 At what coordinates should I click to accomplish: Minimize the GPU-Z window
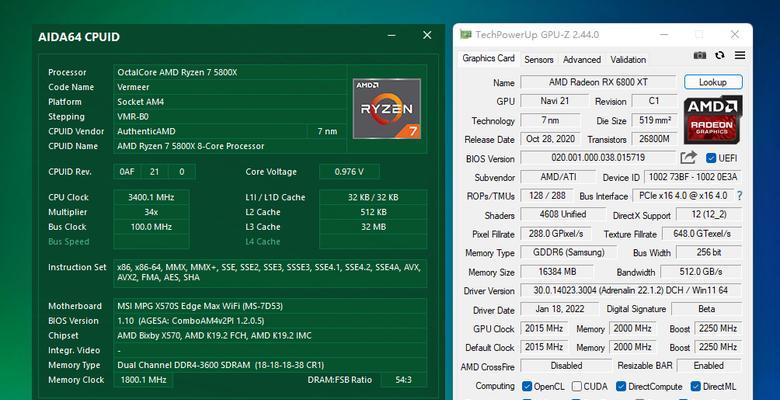[x=665, y=34]
